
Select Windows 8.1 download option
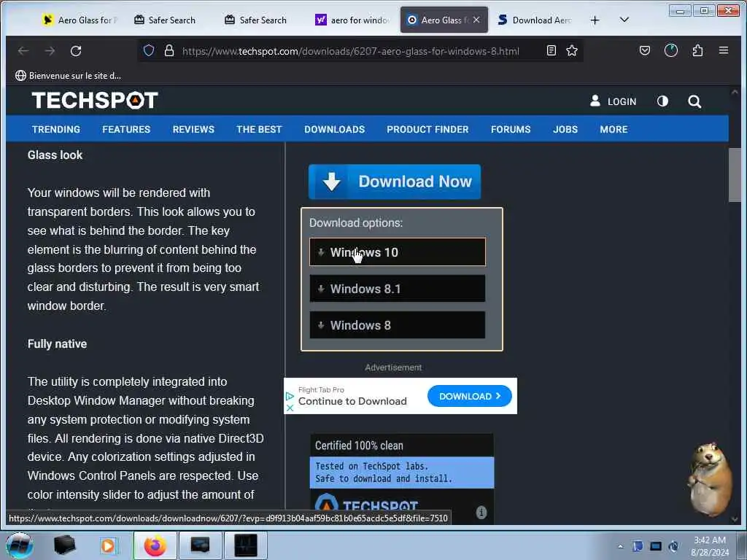point(398,289)
